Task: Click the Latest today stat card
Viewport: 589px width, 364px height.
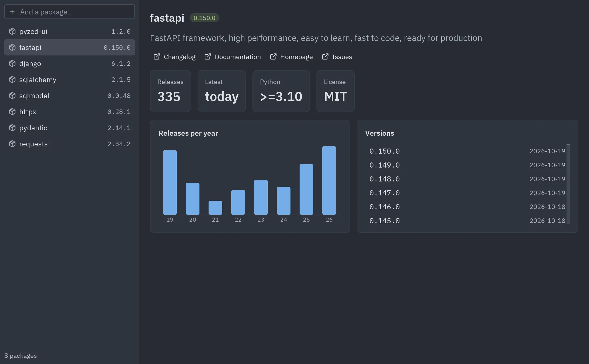Action: coord(222,91)
